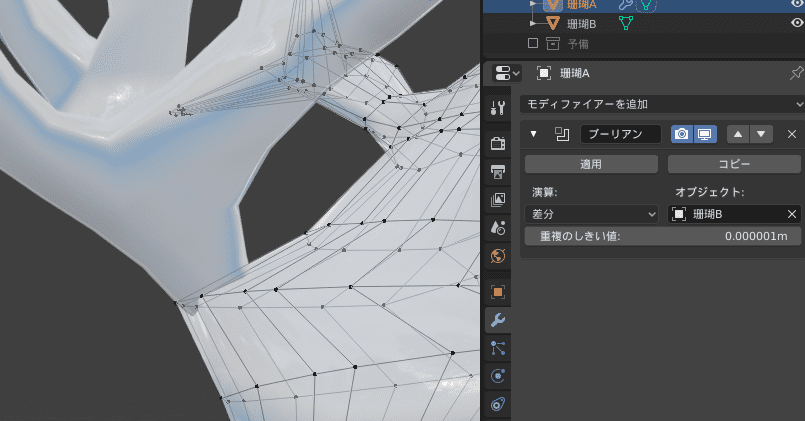
Task: Click the 予備 collection box icon
Action: 552,44
